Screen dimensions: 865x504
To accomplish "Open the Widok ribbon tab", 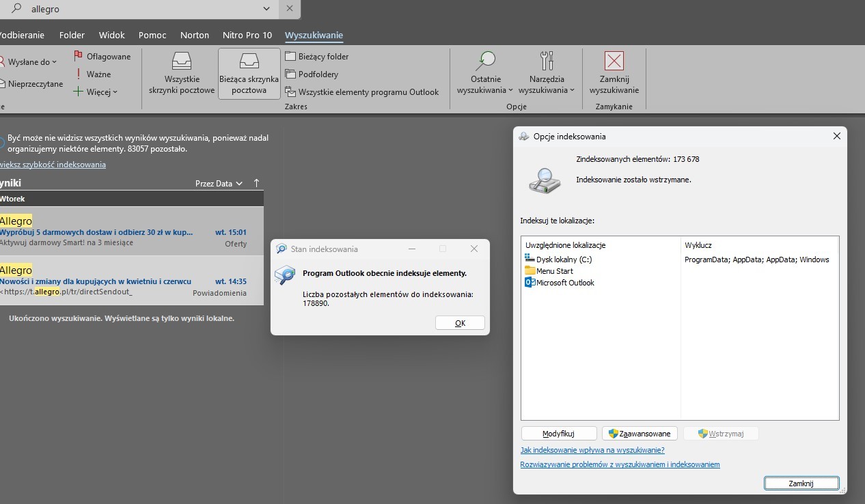I will (x=112, y=35).
